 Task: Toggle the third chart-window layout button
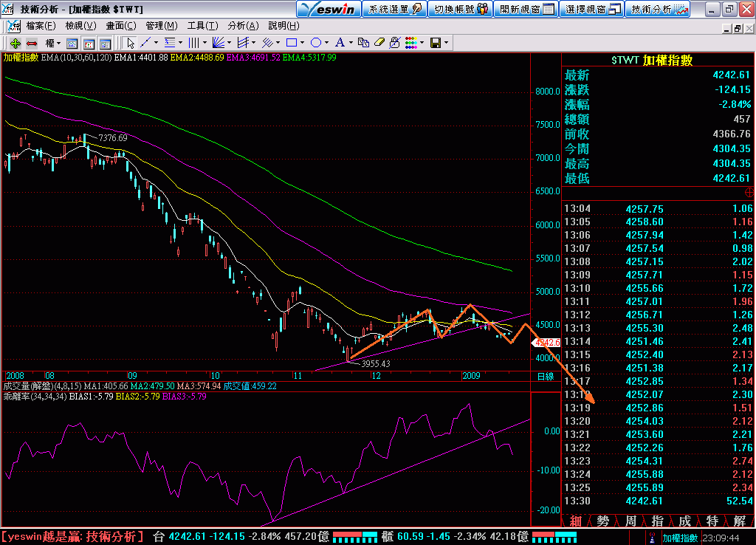105,44
